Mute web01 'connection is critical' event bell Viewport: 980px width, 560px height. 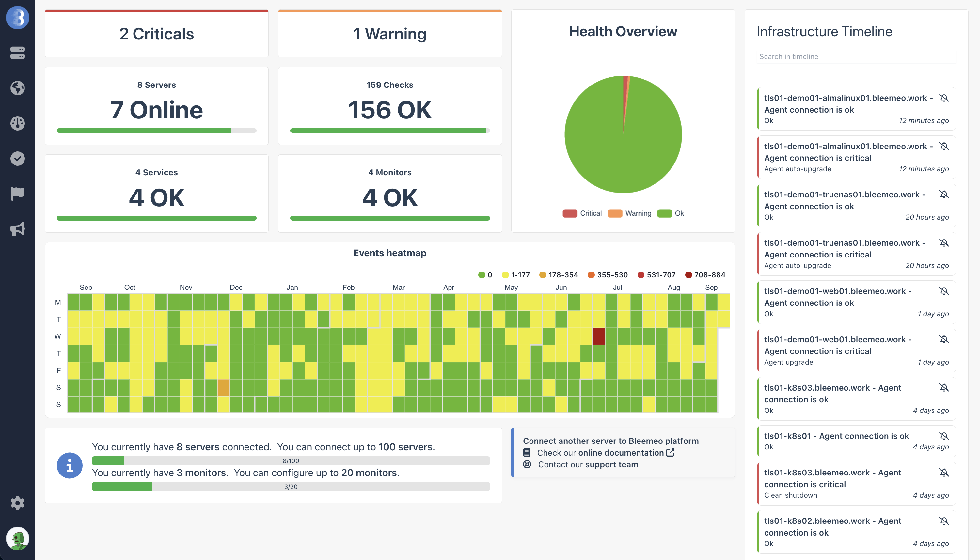click(x=944, y=339)
